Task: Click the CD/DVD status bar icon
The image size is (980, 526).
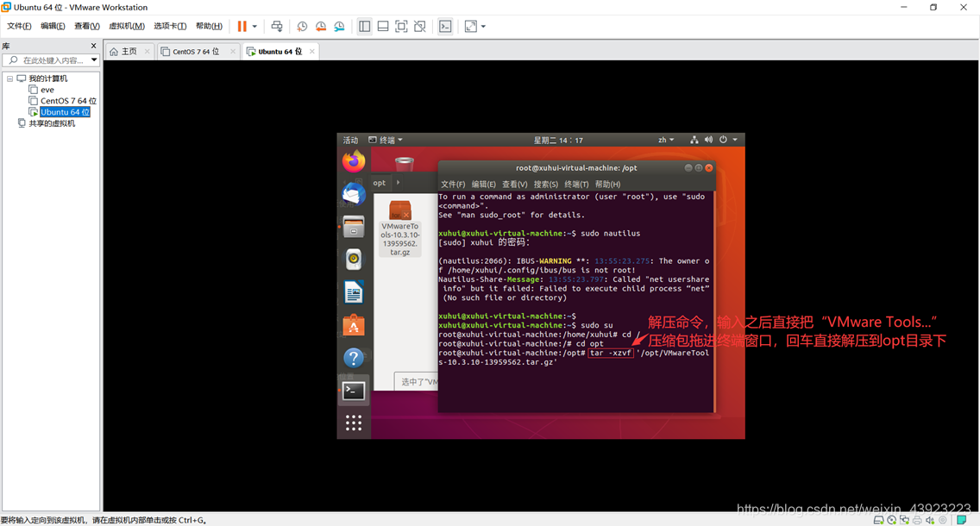Action: click(891, 520)
